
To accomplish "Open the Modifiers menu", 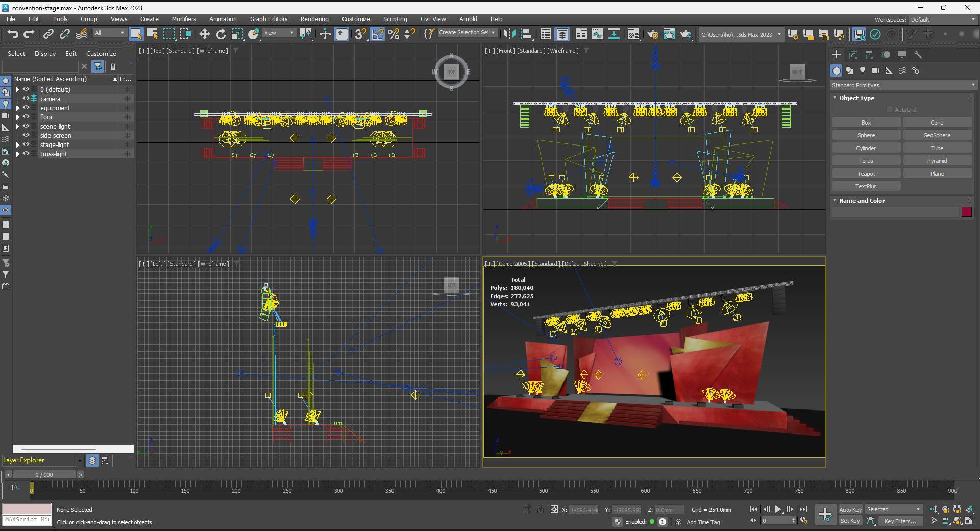I will (184, 19).
